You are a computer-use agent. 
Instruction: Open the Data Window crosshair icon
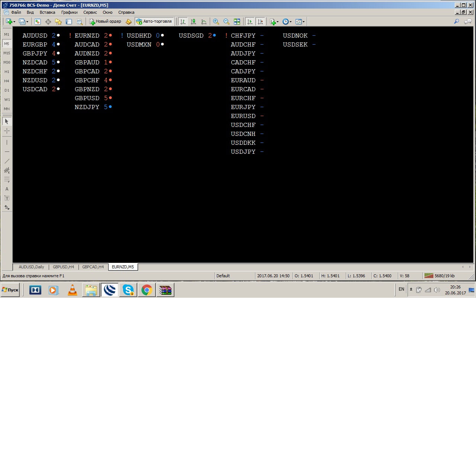click(x=48, y=22)
